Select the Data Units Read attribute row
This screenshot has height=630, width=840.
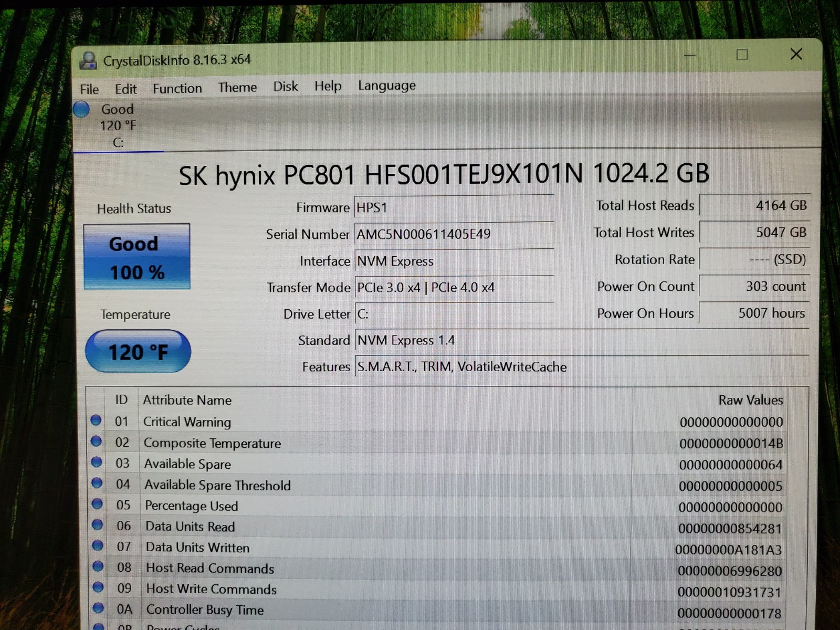[437, 528]
